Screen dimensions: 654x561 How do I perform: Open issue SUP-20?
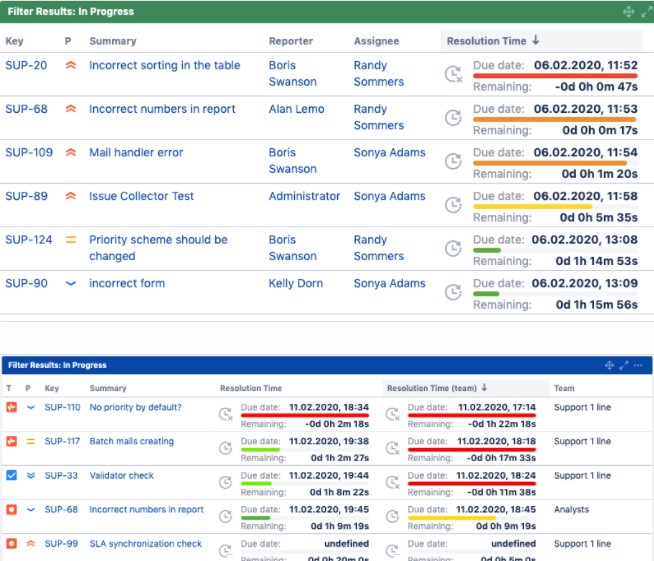click(x=26, y=65)
